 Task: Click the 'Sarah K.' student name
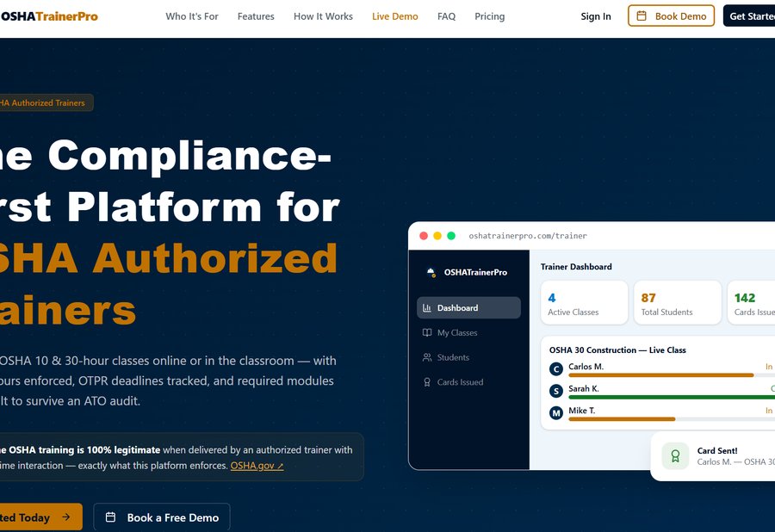[584, 388]
